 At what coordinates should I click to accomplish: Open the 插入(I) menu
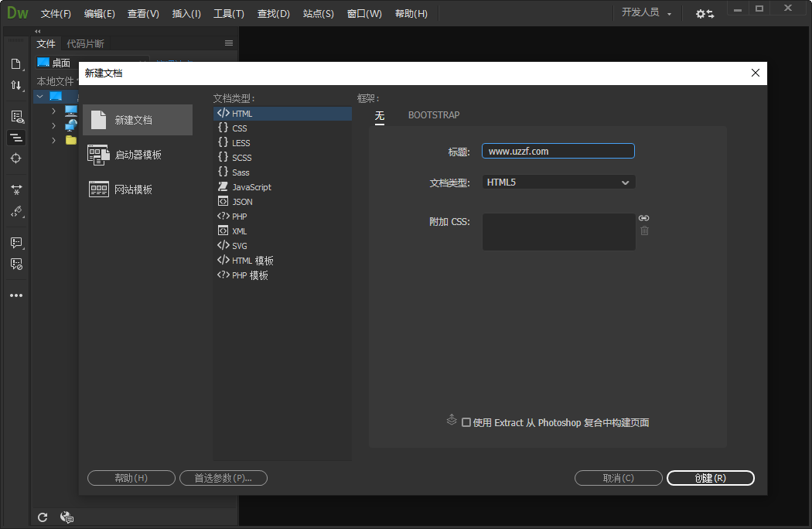[186, 14]
